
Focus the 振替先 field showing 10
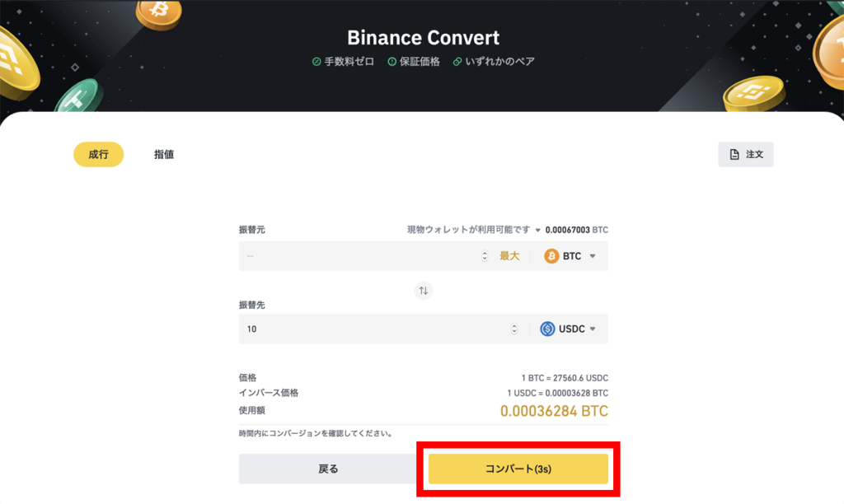[374, 329]
